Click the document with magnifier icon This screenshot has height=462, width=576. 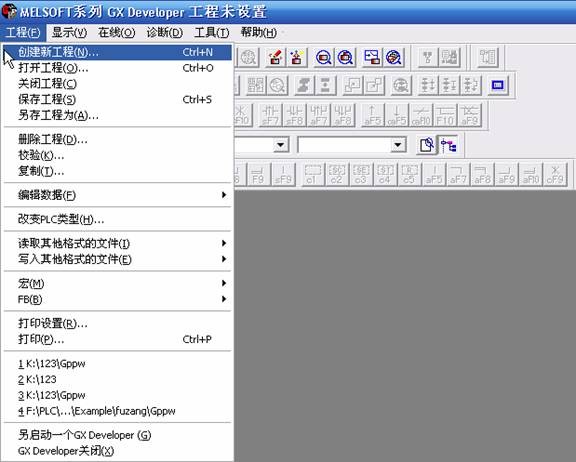pos(426,145)
